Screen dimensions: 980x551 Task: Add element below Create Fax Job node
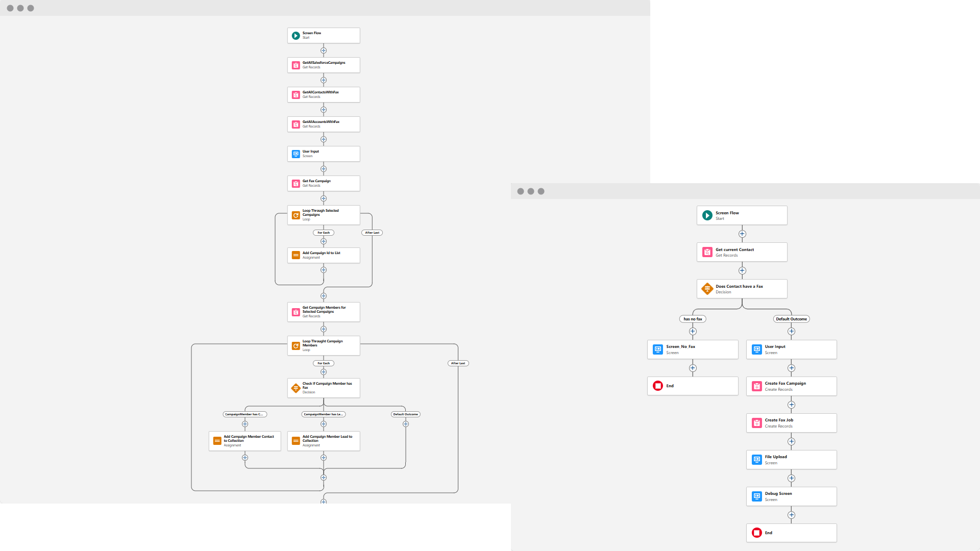click(x=791, y=442)
